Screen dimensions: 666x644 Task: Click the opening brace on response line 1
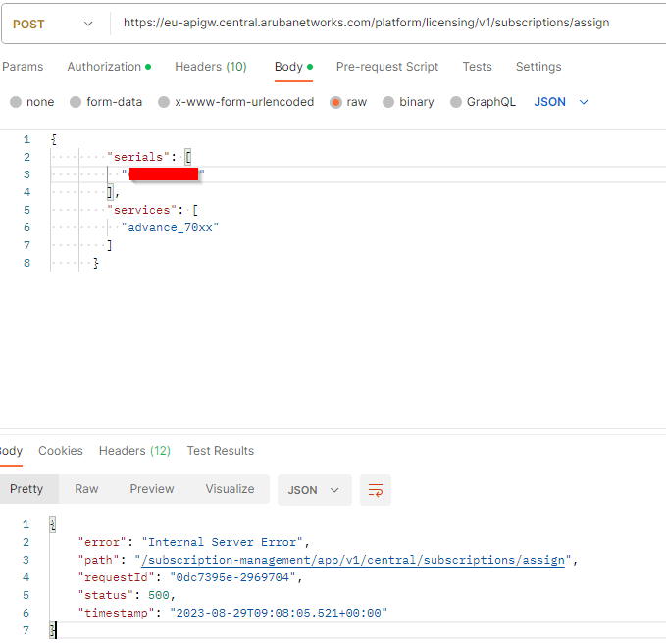[x=53, y=524]
